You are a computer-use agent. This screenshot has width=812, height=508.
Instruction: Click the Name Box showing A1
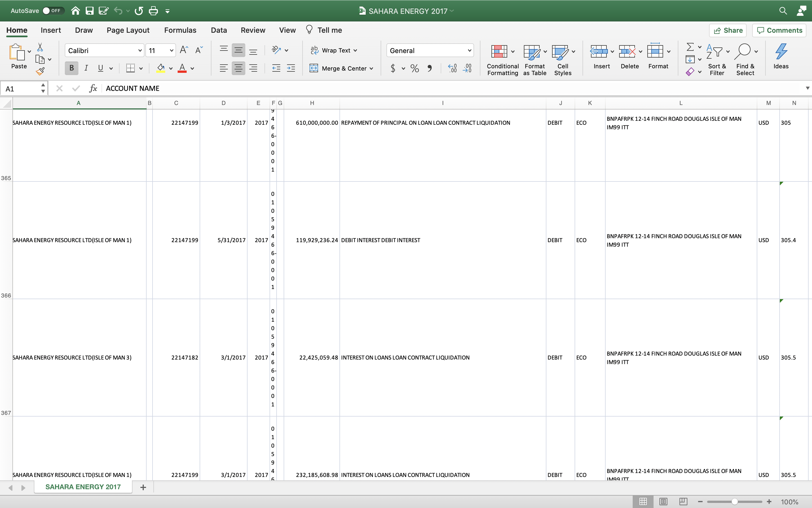pyautogui.click(x=23, y=89)
